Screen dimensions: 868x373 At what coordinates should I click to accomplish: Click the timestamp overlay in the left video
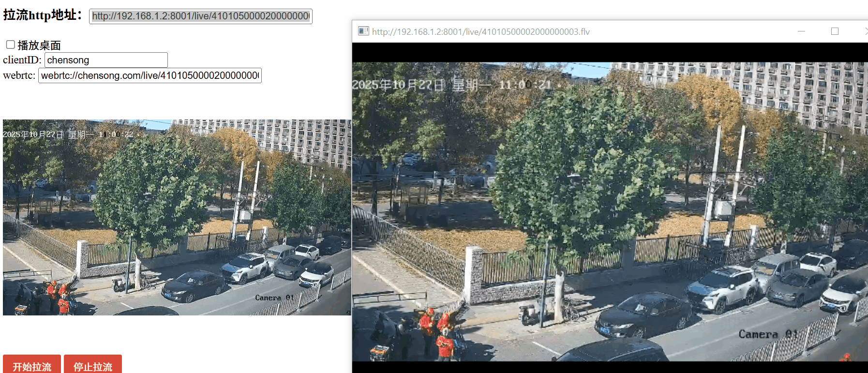(x=68, y=134)
